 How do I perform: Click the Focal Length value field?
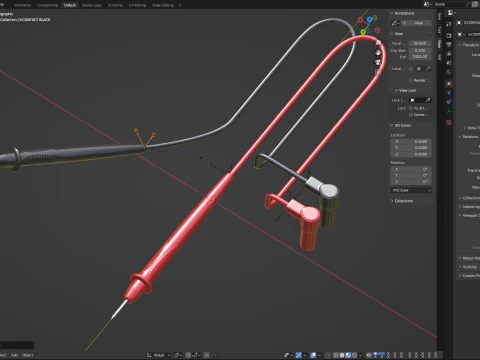pos(420,43)
